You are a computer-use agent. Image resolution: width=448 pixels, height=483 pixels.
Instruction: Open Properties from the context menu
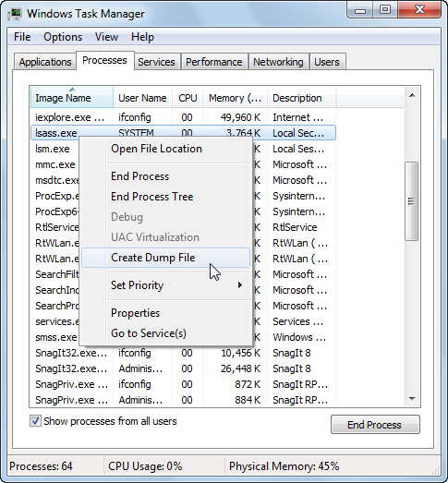tap(165, 313)
